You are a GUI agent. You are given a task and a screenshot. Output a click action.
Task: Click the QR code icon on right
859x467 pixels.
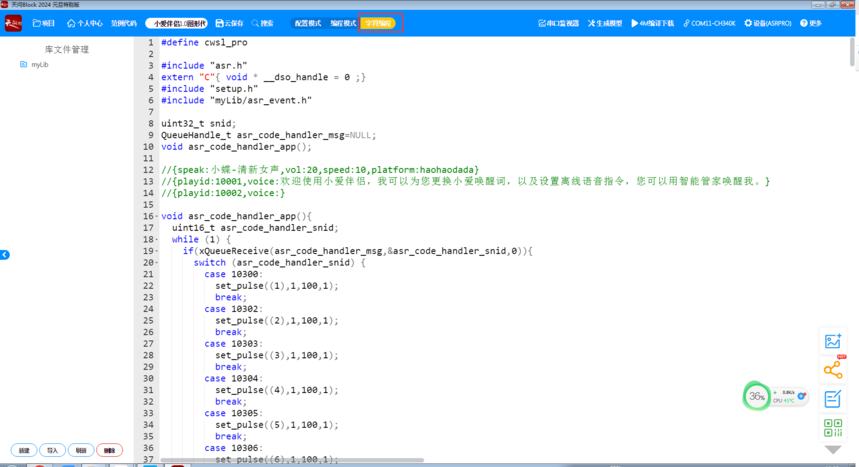pyautogui.click(x=833, y=428)
